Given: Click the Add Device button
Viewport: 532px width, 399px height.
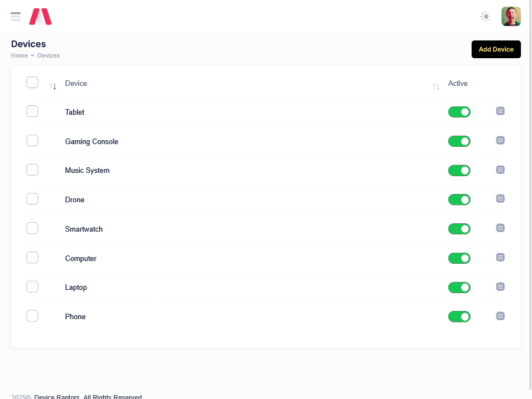Looking at the screenshot, I should [496, 49].
